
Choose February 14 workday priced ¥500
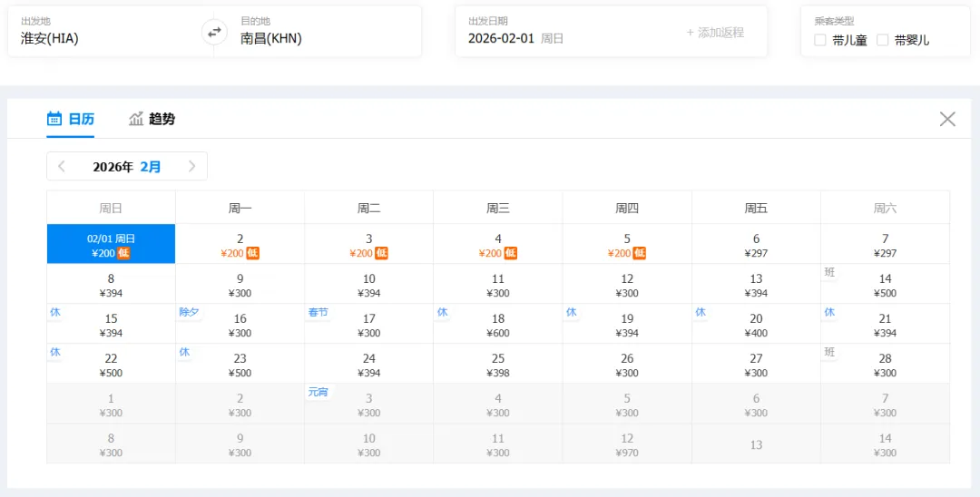click(x=885, y=284)
